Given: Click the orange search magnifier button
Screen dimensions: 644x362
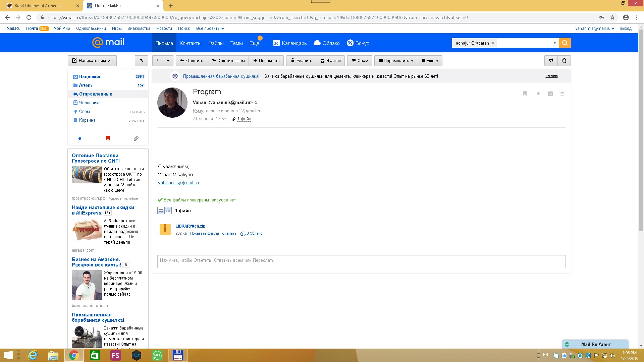Looking at the screenshot, I should pyautogui.click(x=565, y=43).
